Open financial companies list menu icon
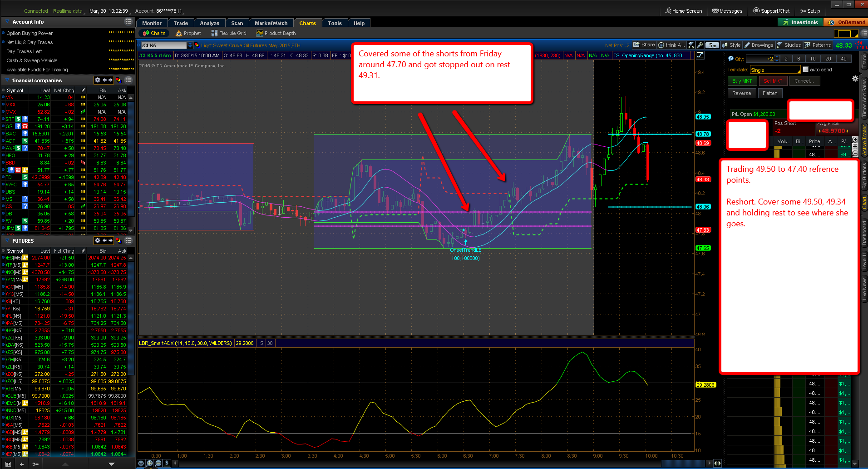This screenshot has width=868, height=469. pyautogui.click(x=128, y=80)
